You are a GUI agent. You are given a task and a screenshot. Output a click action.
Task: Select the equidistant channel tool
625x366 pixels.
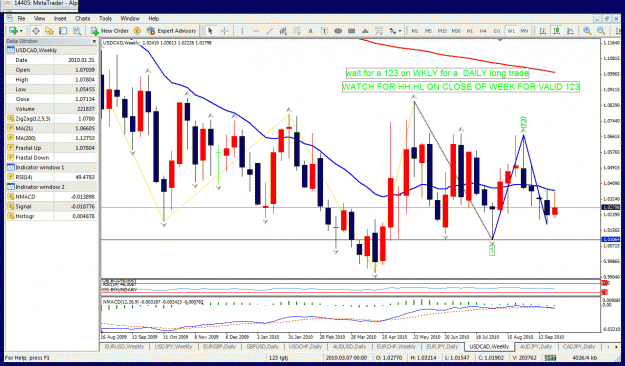(x=283, y=31)
